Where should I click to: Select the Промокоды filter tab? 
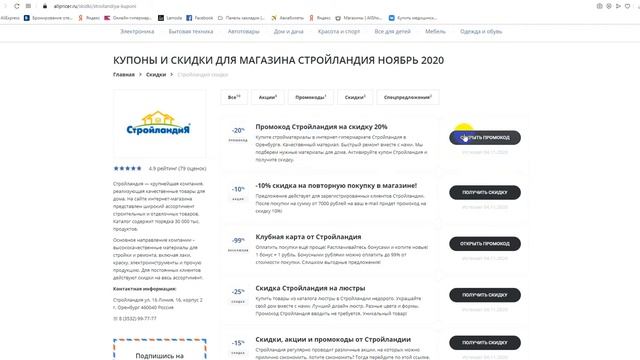point(311,97)
